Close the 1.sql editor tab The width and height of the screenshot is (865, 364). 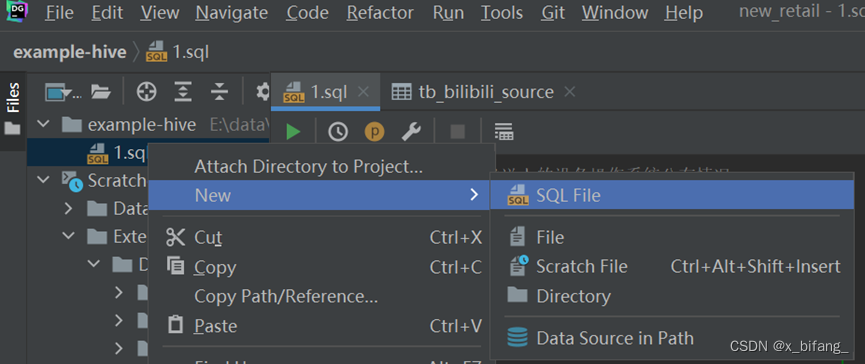363,92
